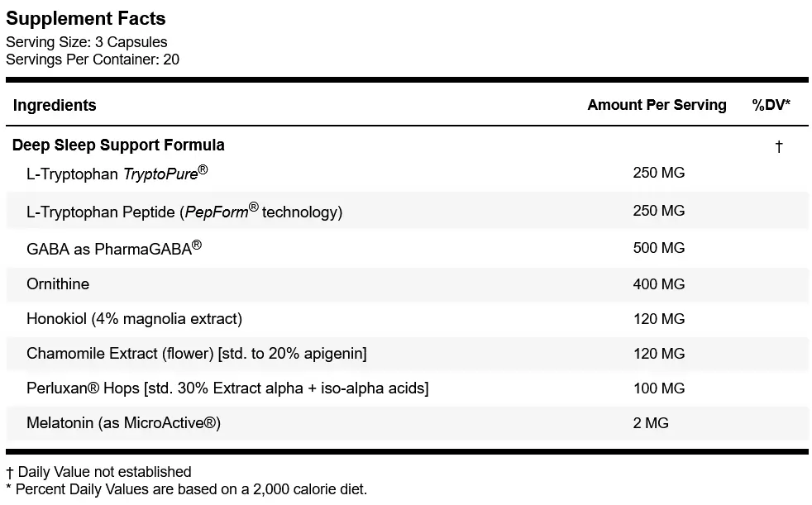
Task: Click the %DV* column header
Action: [771, 105]
